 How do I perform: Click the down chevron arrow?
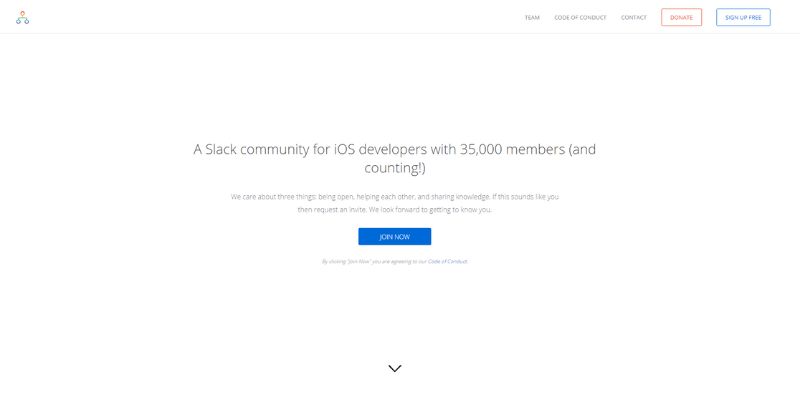[x=394, y=368]
